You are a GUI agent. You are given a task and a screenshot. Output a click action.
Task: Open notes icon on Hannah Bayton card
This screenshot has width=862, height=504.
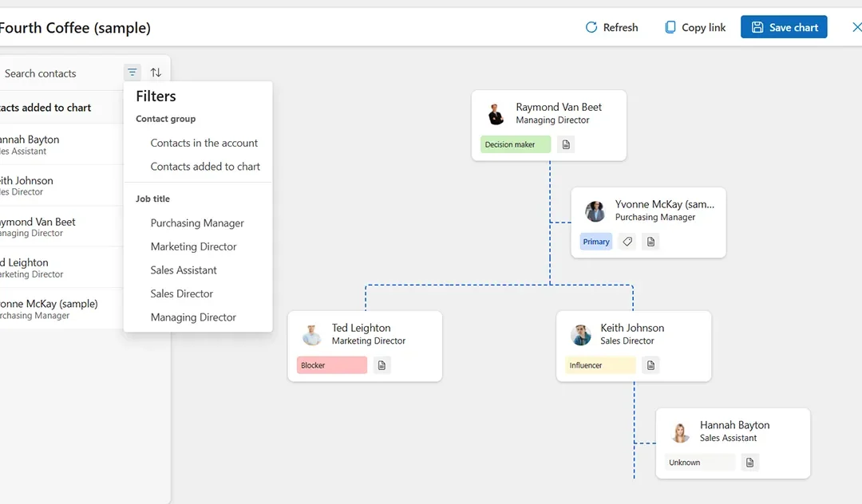click(749, 463)
